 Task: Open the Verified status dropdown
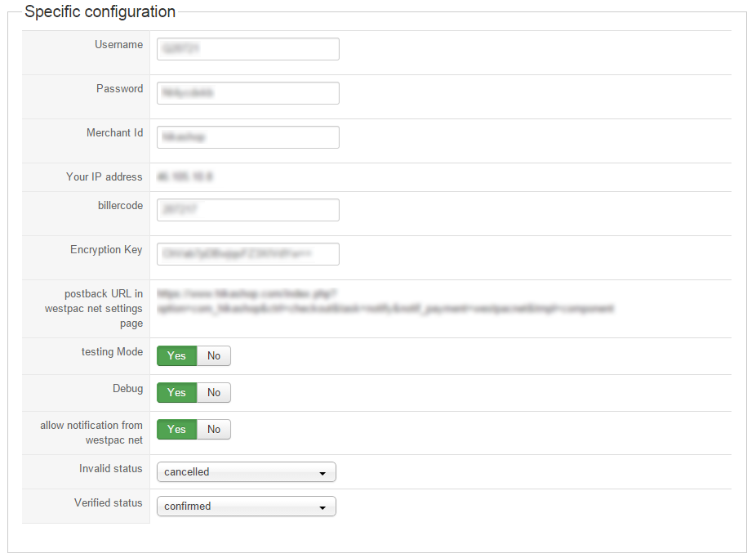tap(246, 507)
